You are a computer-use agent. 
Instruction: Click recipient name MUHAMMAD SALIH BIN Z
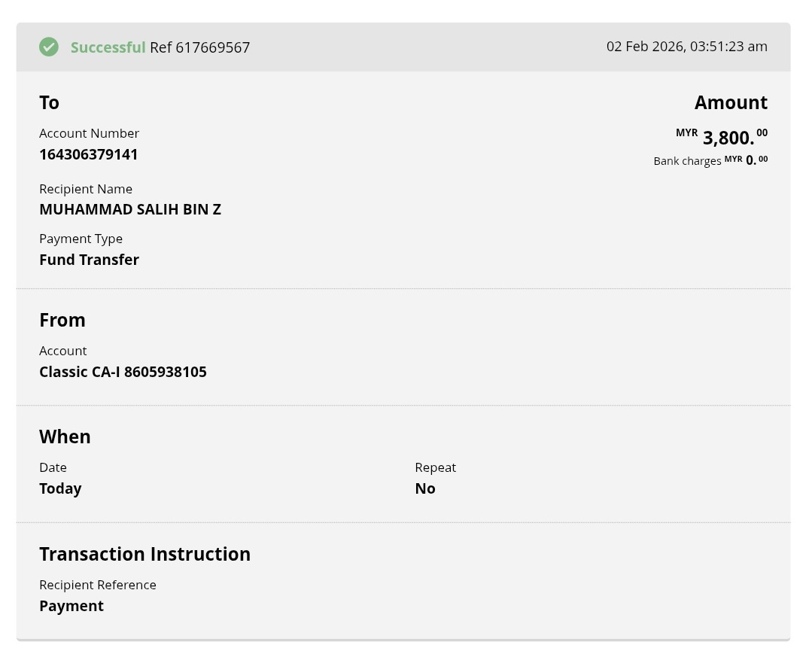[130, 209]
